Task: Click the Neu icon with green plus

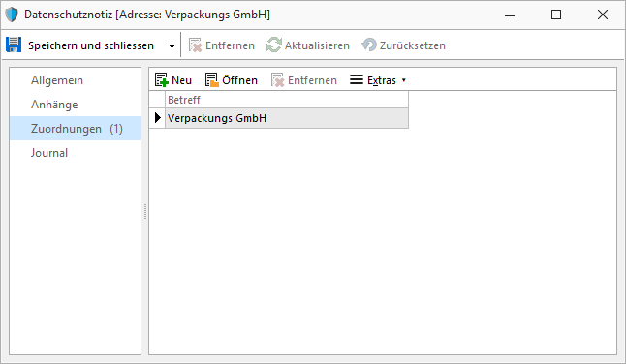Action: pyautogui.click(x=161, y=80)
